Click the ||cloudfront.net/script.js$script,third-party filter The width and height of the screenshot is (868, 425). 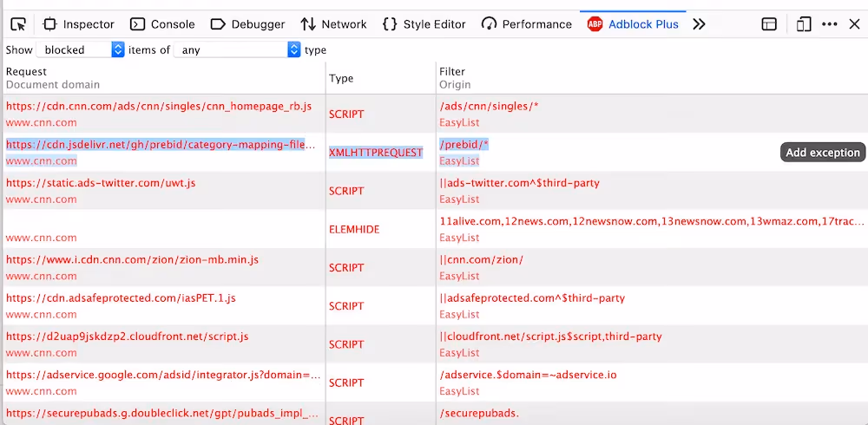tap(551, 337)
